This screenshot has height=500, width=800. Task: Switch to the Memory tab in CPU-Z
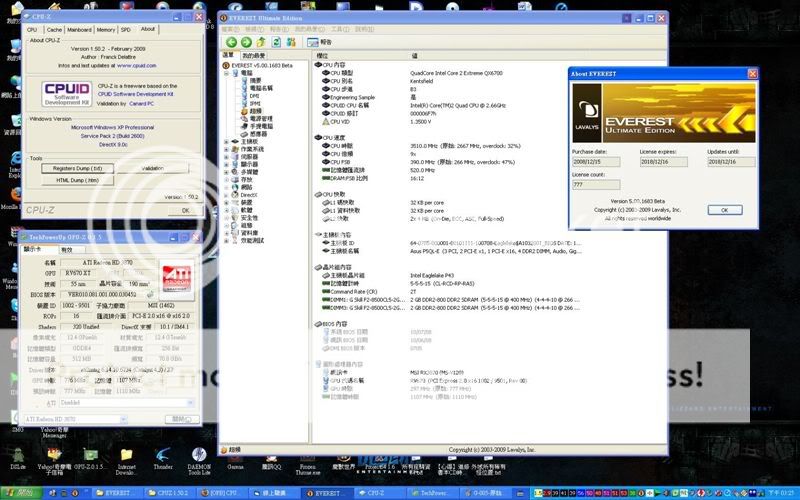pyautogui.click(x=106, y=30)
